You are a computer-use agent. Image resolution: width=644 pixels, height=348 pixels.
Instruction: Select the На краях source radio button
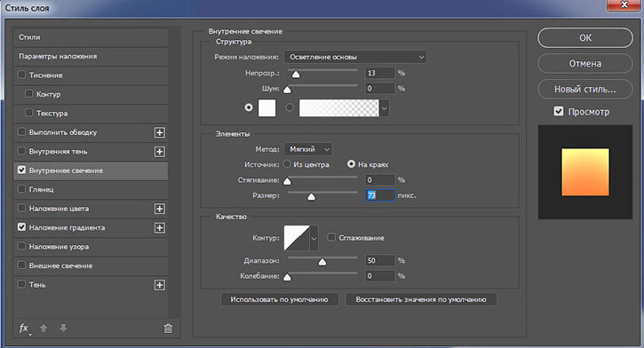[x=351, y=164]
